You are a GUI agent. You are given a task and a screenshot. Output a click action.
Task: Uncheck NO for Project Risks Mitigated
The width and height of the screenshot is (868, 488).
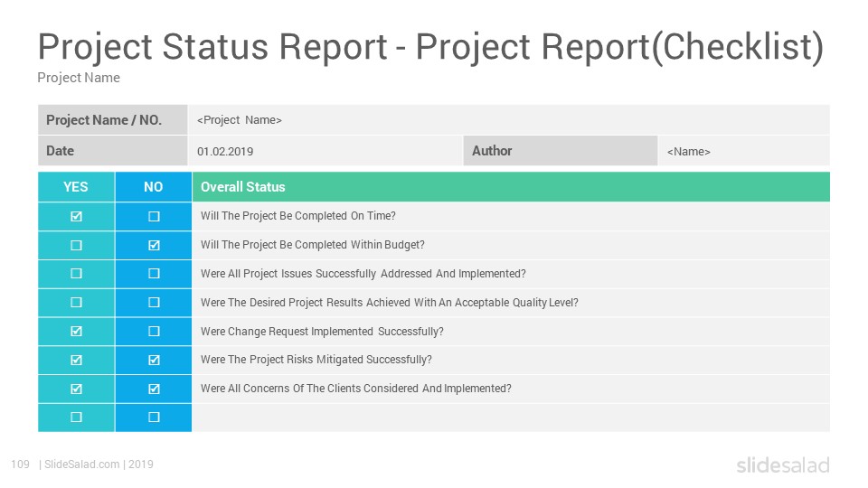[154, 361]
